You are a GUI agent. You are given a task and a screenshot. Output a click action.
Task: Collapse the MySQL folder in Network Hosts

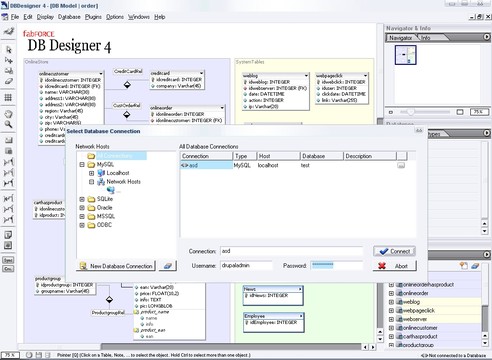pyautogui.click(x=82, y=165)
